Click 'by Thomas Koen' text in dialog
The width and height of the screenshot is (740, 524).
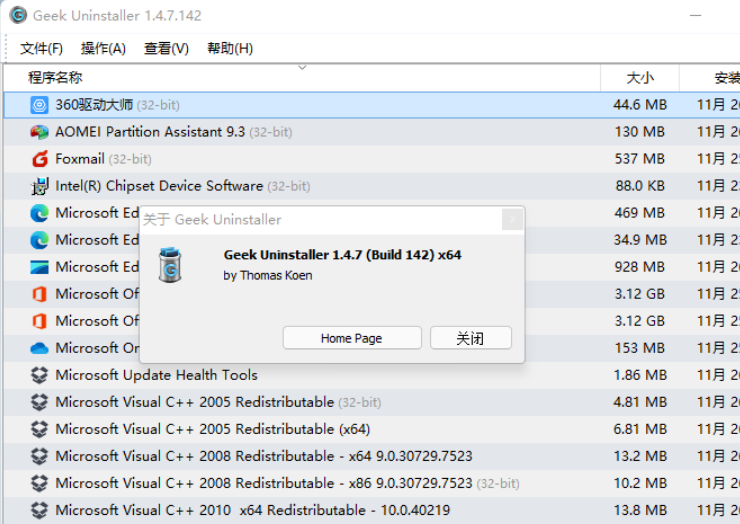268,275
